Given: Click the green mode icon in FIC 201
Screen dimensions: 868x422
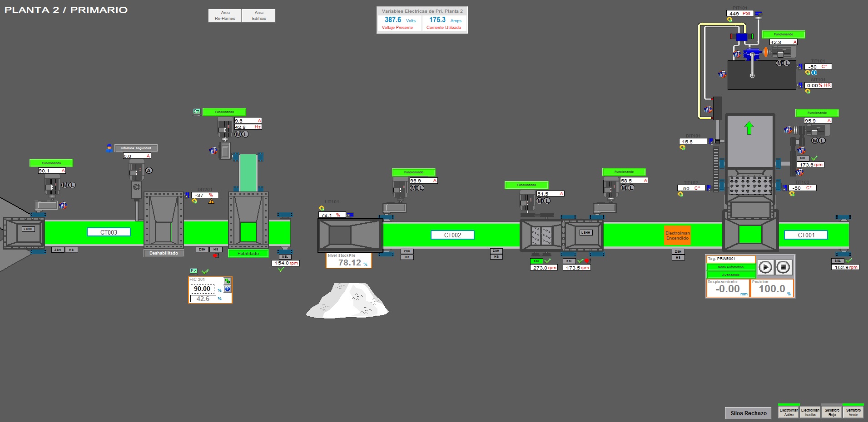Looking at the screenshot, I should click(228, 281).
